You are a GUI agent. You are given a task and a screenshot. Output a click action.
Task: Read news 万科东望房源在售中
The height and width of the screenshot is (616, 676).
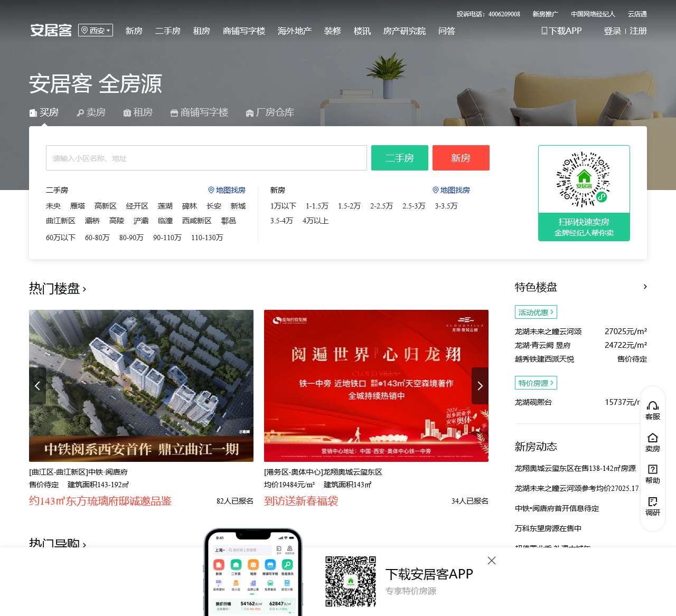click(548, 528)
